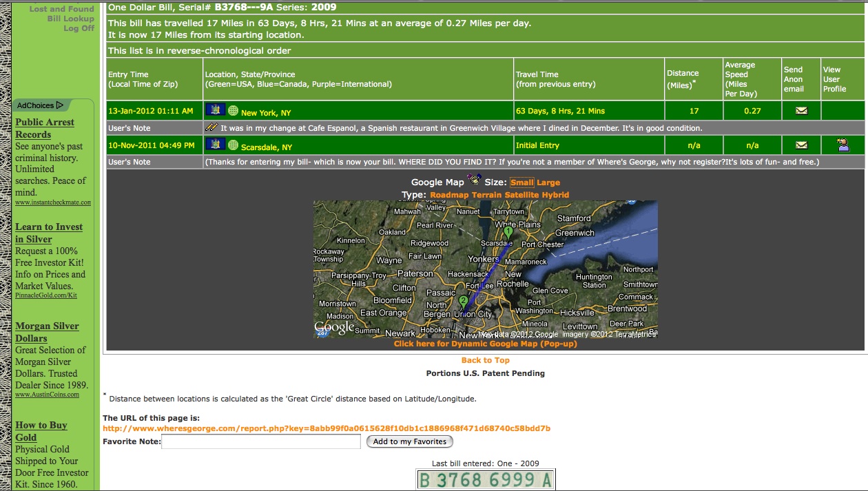Switch the map size to Large
The width and height of the screenshot is (868, 491).
548,182
